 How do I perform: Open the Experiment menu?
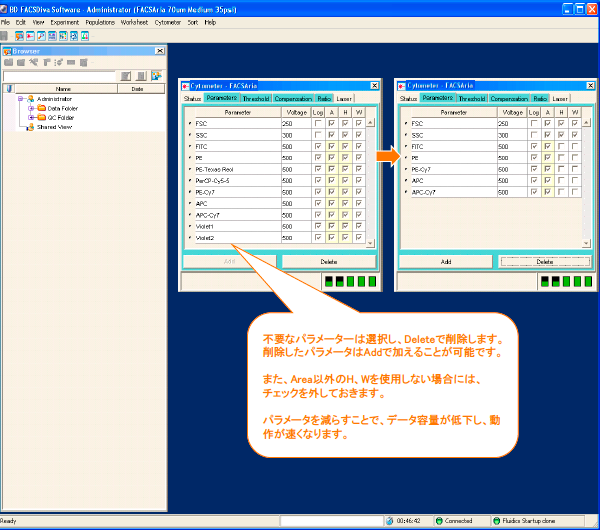point(65,22)
